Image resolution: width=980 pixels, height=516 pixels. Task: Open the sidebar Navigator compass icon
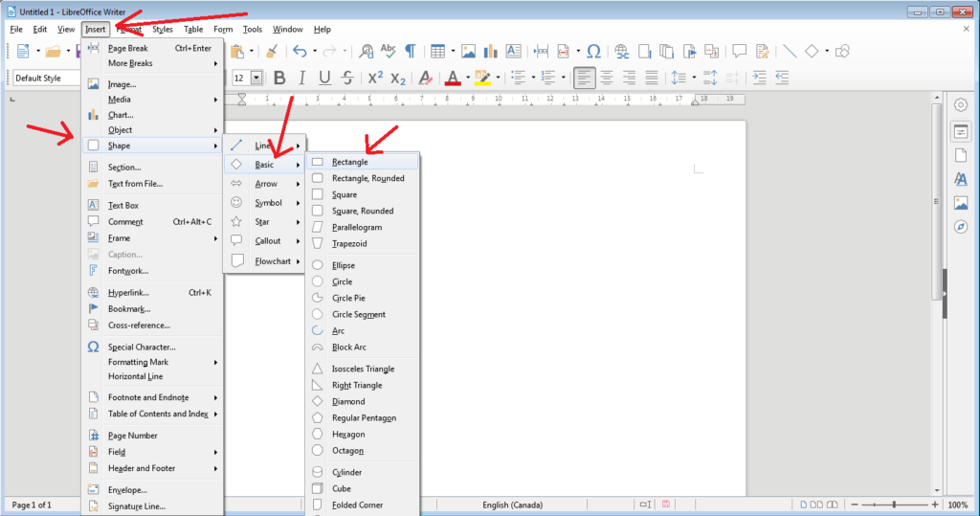click(960, 227)
